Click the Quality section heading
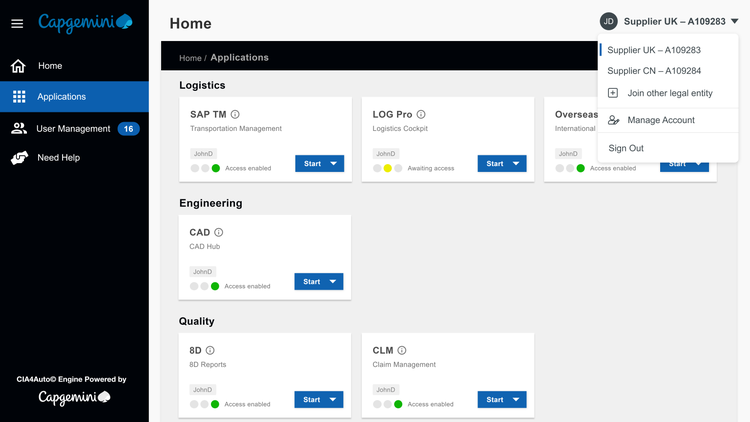The width and height of the screenshot is (750, 422). point(197,321)
